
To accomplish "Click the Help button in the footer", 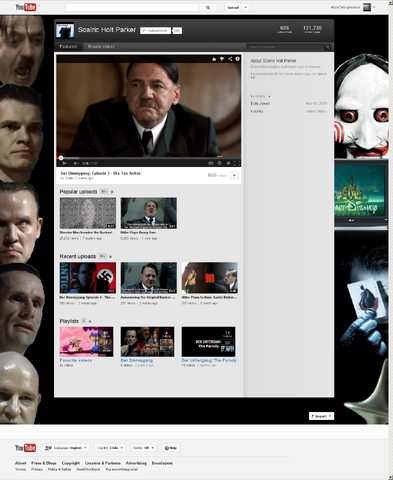I will pyautogui.click(x=171, y=448).
